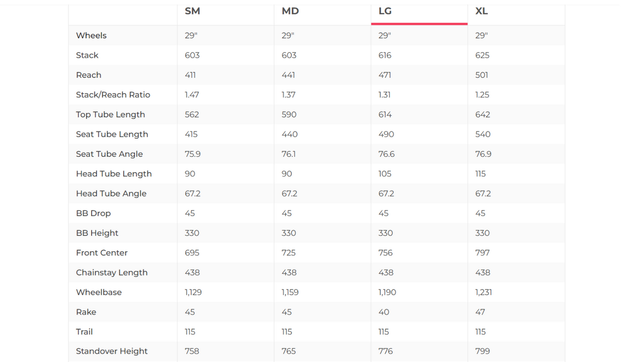
Task: Select the MD size column header
Action: [x=290, y=11]
